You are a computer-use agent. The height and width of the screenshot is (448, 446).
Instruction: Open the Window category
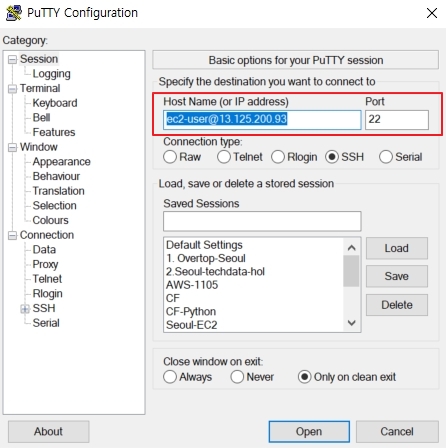[39, 147]
